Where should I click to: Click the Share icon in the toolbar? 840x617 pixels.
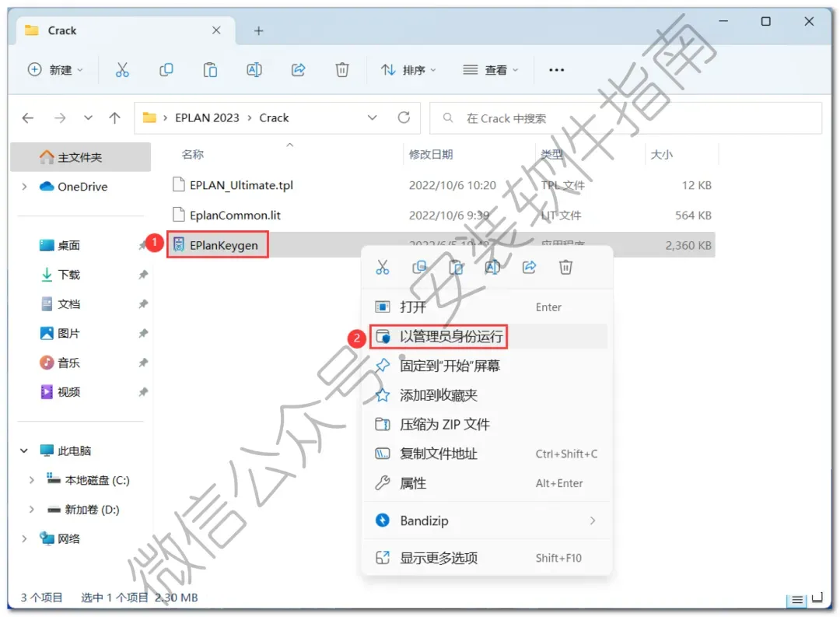pos(298,70)
